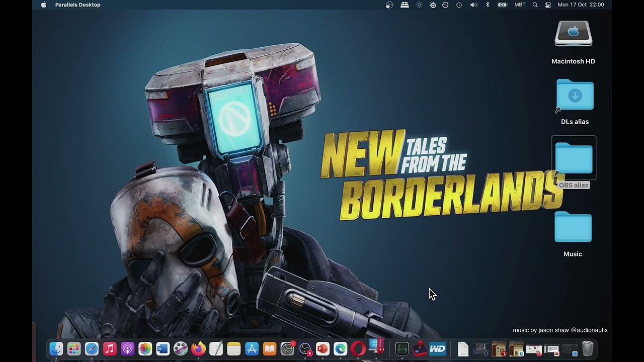The image size is (644, 362).
Task: Launch Opera browser from the Dock
Action: [359, 348]
